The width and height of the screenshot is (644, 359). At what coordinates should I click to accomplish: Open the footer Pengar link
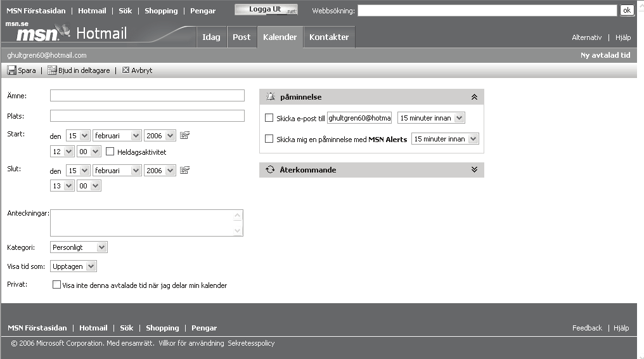(x=204, y=328)
